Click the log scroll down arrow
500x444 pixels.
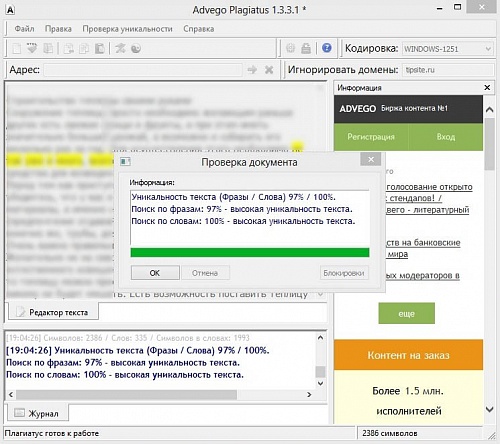320,383
